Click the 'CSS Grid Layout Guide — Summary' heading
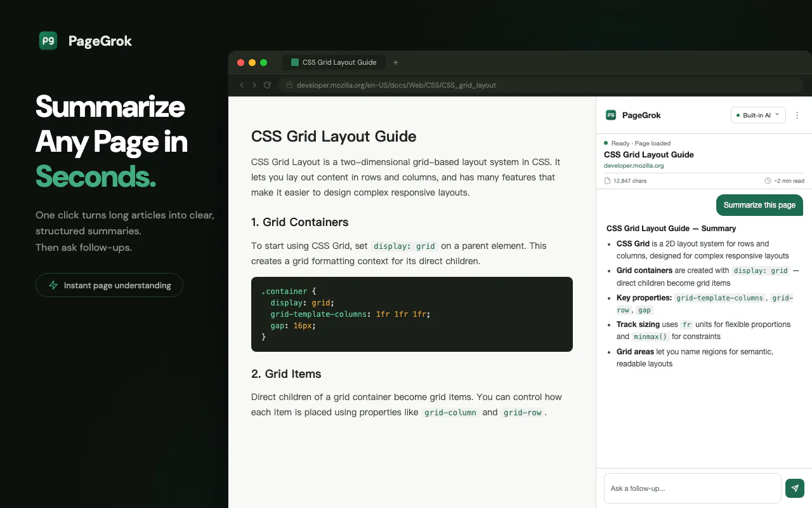The width and height of the screenshot is (812, 508). [x=671, y=229]
